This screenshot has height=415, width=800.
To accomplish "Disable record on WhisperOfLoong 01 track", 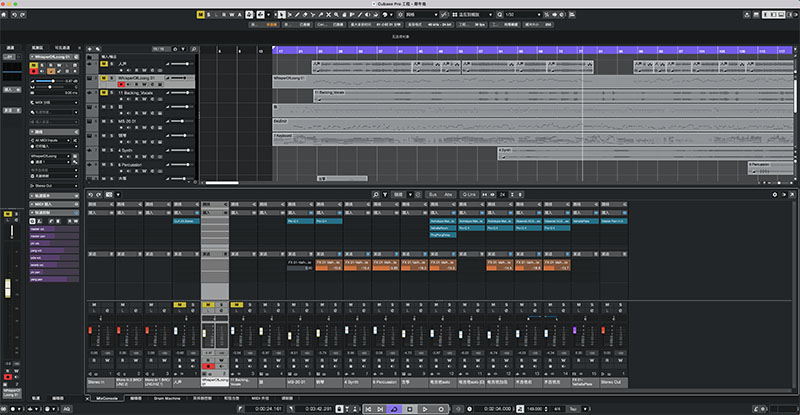I will click(121, 84).
